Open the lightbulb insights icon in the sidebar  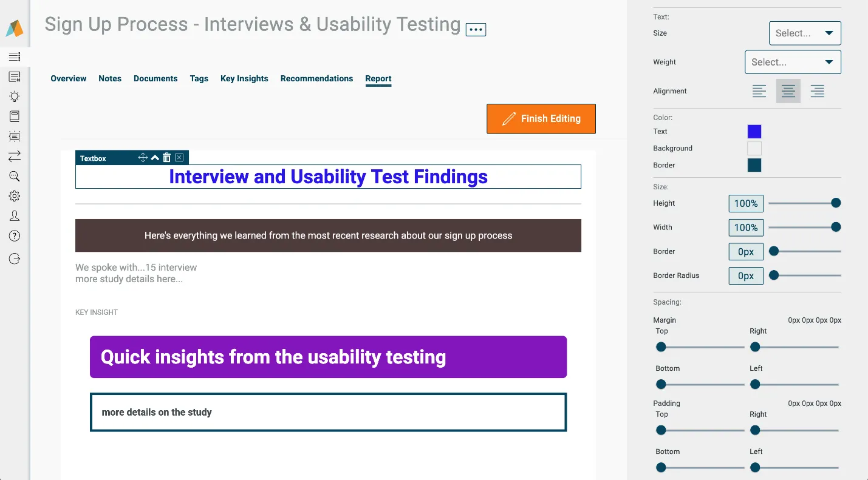15,96
